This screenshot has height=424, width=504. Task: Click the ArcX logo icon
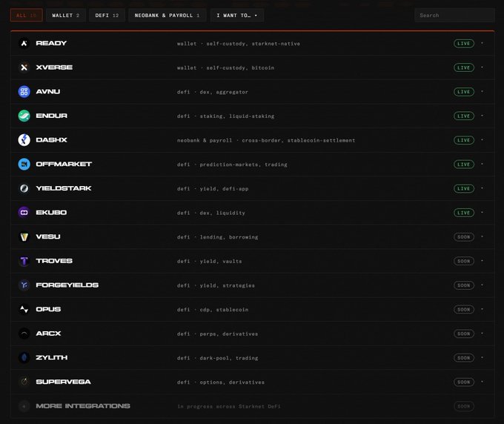(24, 334)
